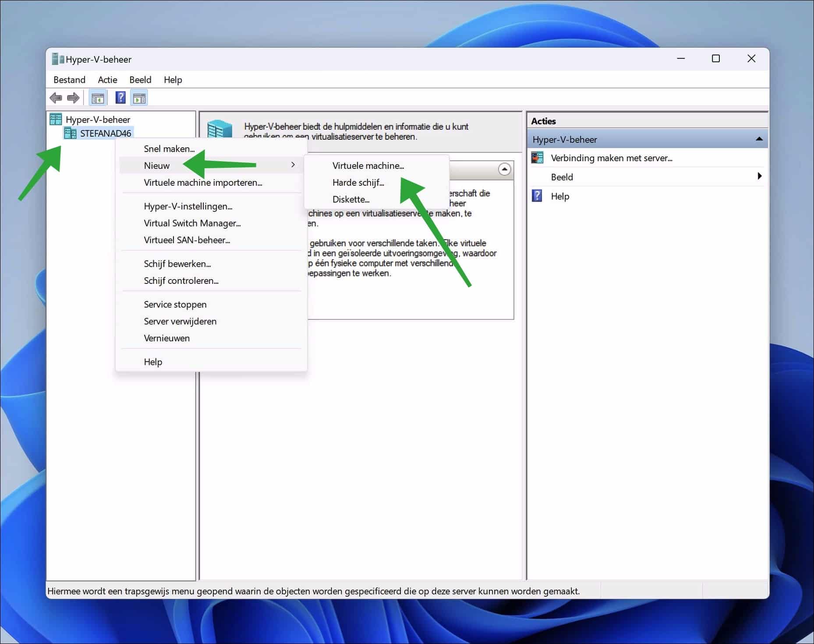The width and height of the screenshot is (814, 644).
Task: Click the forward arrow navigation icon
Action: pyautogui.click(x=73, y=97)
